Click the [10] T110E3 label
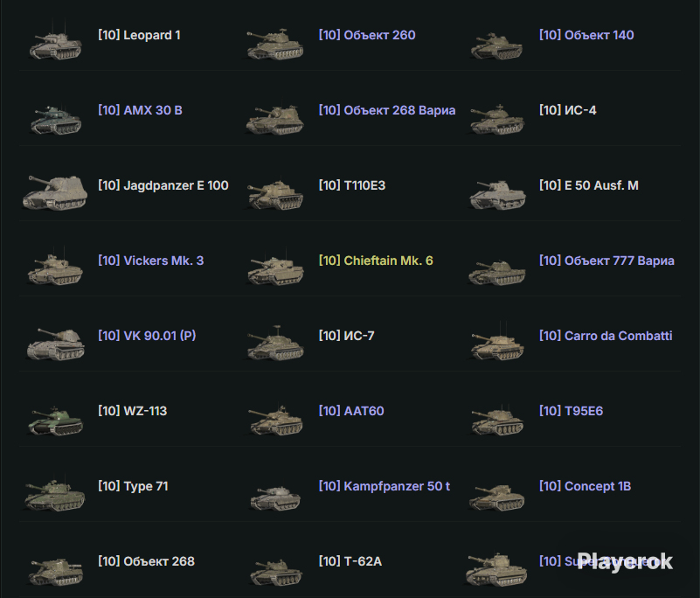 (352, 185)
